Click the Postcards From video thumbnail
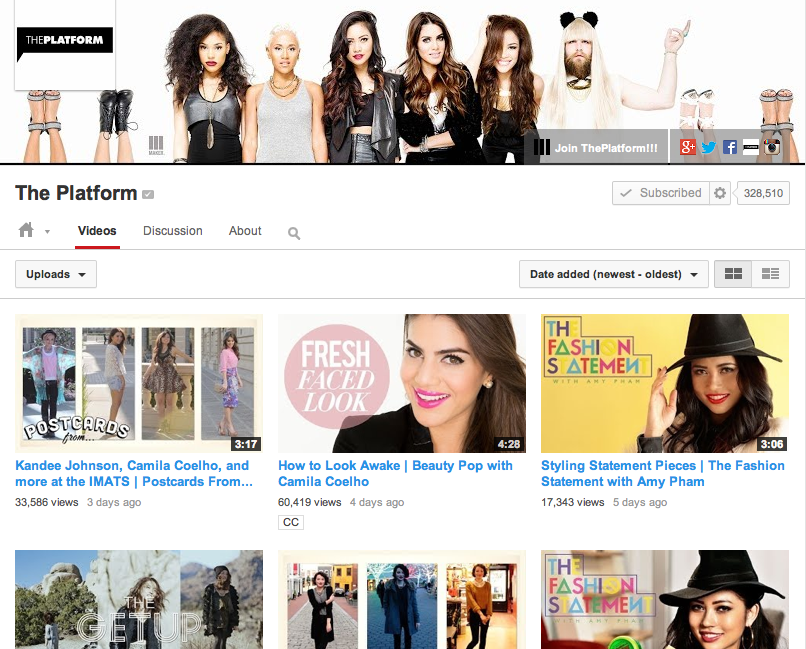The height and width of the screenshot is (649, 806). pyautogui.click(x=139, y=383)
